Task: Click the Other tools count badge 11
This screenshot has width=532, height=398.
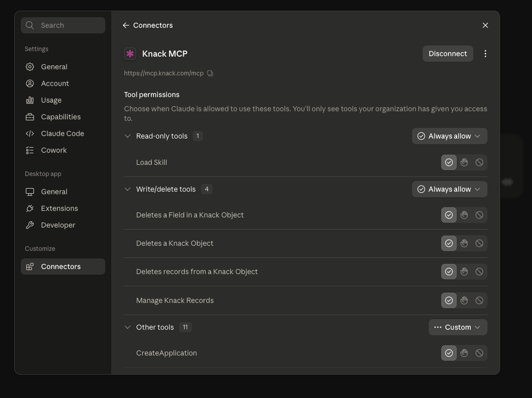Action: (185, 327)
